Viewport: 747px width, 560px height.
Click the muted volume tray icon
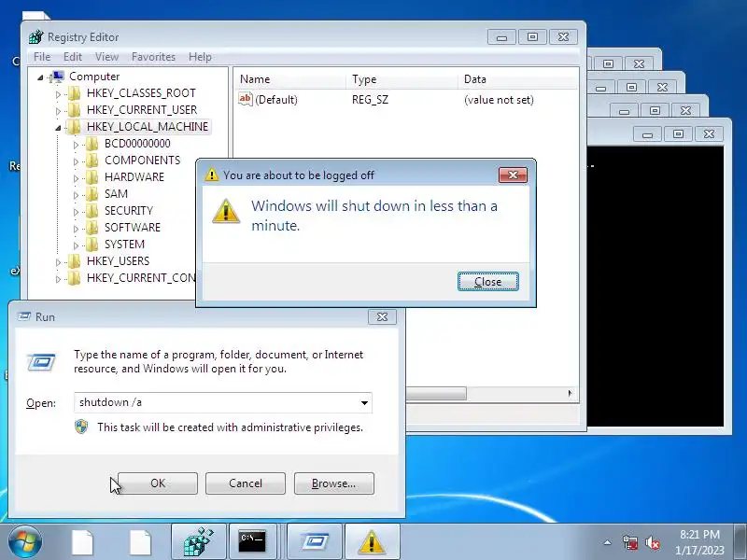click(x=653, y=542)
